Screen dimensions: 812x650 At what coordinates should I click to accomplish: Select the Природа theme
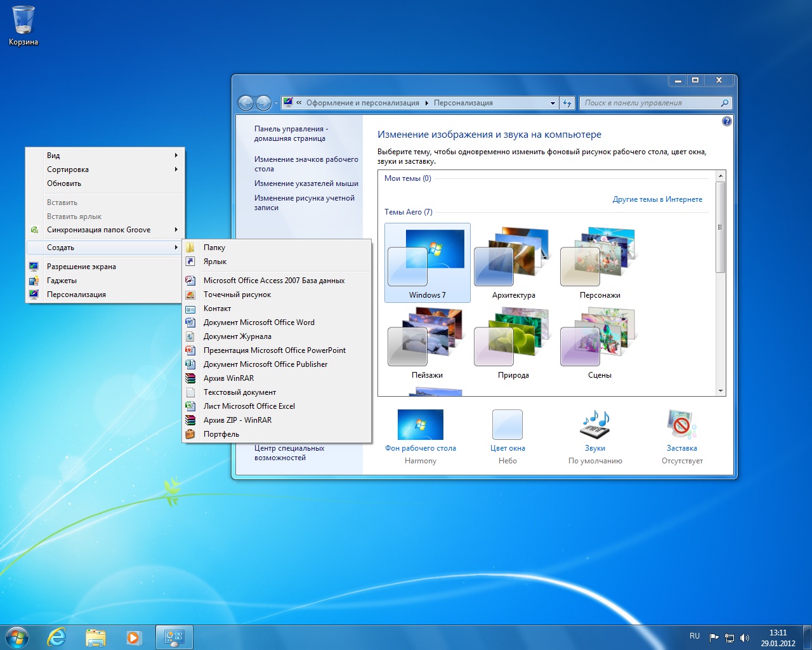[x=513, y=343]
